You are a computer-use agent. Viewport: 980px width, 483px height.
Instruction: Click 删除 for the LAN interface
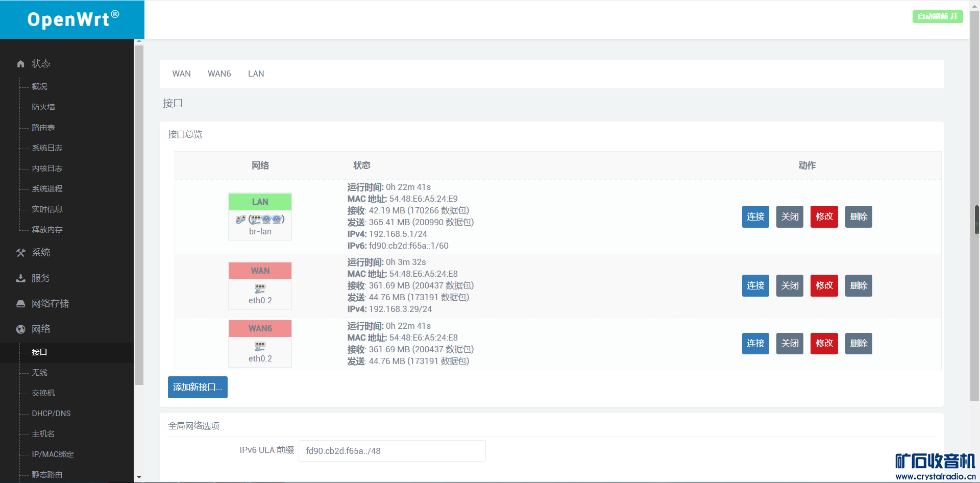pos(859,216)
